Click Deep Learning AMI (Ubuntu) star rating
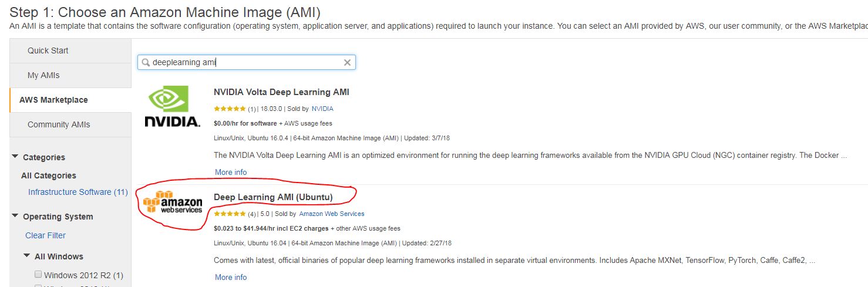868x287 pixels. tap(230, 214)
